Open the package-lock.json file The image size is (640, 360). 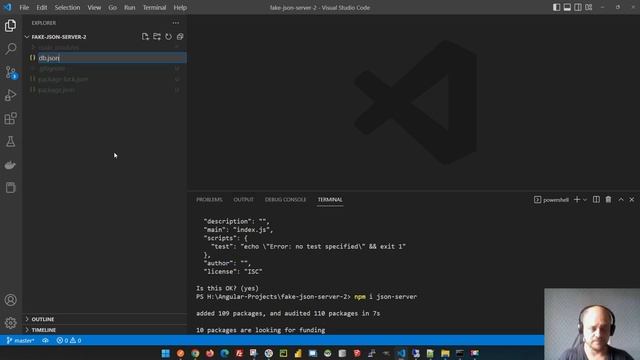(105, 79)
